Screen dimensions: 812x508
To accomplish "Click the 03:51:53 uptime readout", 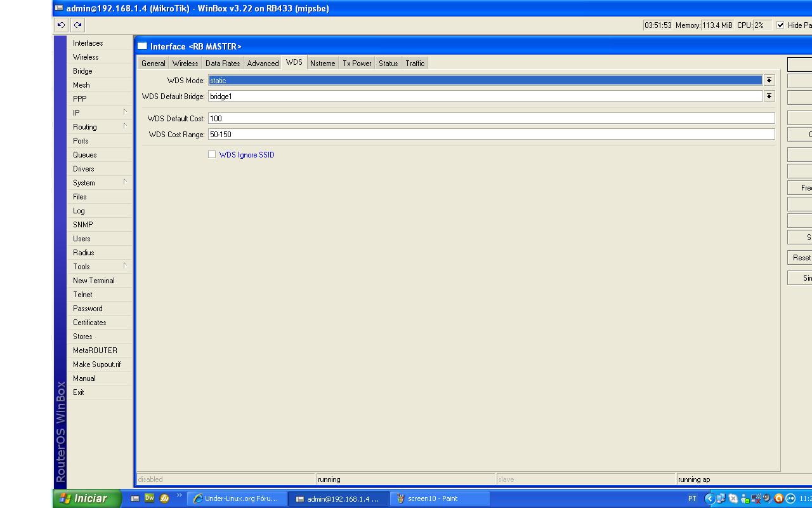I will tap(658, 25).
